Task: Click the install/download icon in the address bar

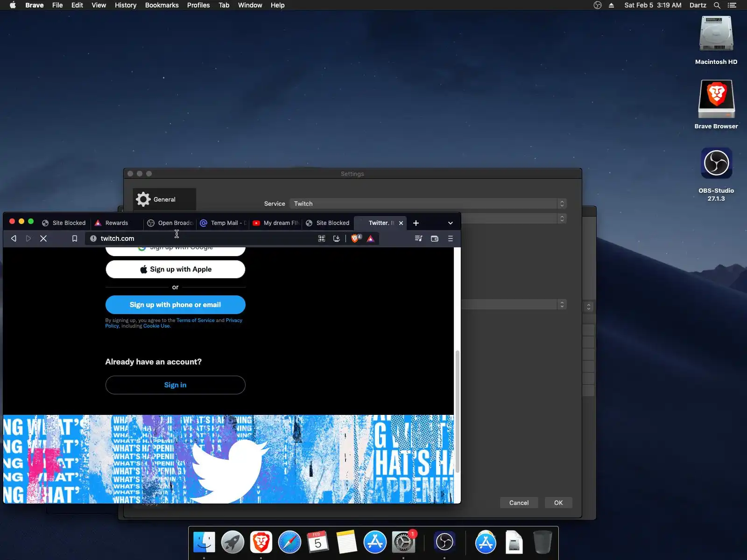Action: click(x=336, y=238)
